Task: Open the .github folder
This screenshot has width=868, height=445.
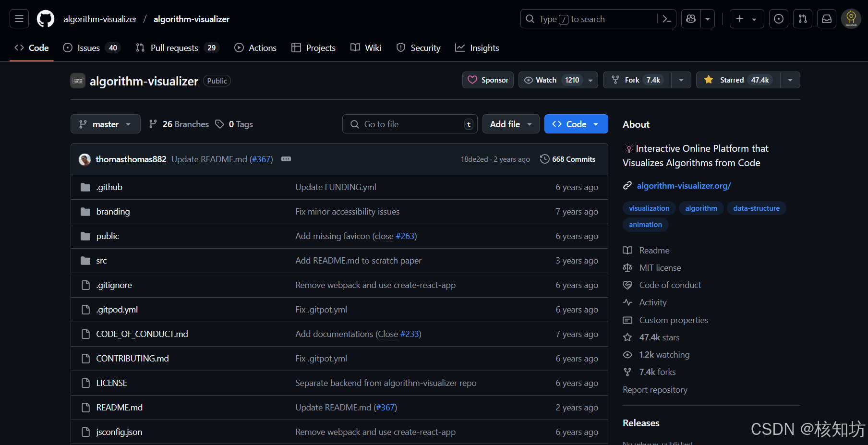Action: point(109,187)
